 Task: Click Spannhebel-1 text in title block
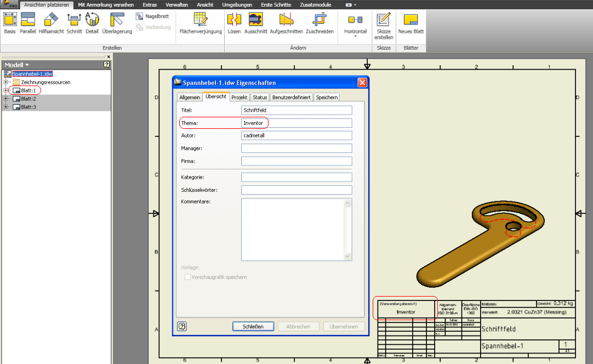coord(502,346)
